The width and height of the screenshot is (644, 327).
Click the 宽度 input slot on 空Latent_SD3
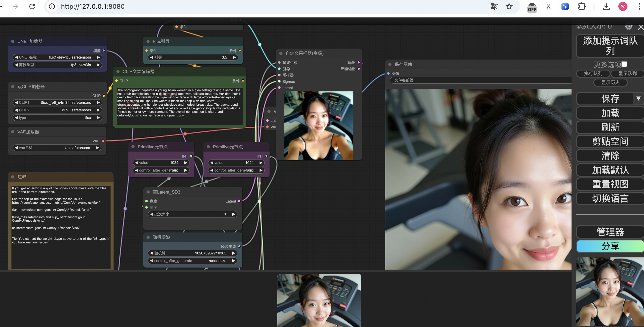coord(147,201)
